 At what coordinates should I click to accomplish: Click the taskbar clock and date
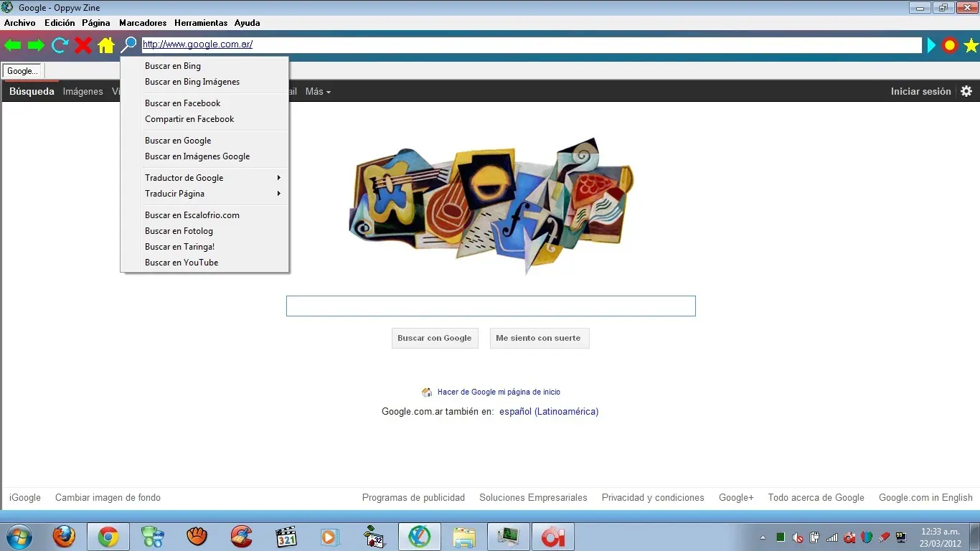[x=940, y=537]
